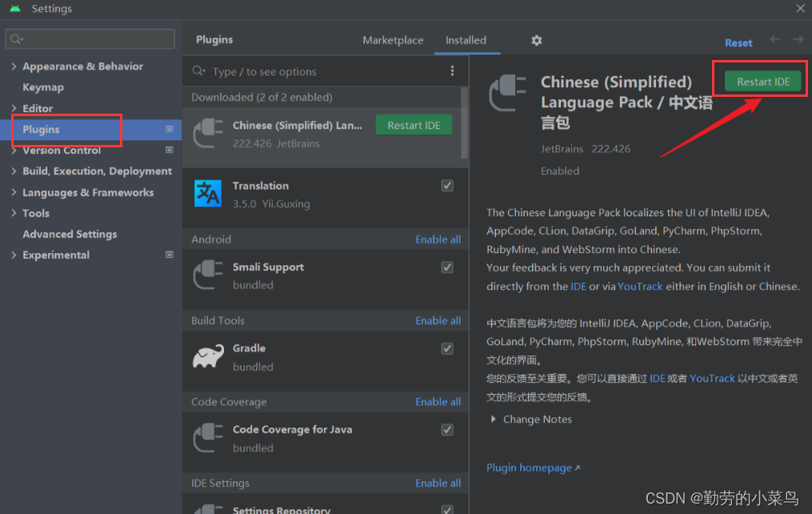This screenshot has height=514, width=812.
Task: Expand the Experimental node
Action: (14, 255)
